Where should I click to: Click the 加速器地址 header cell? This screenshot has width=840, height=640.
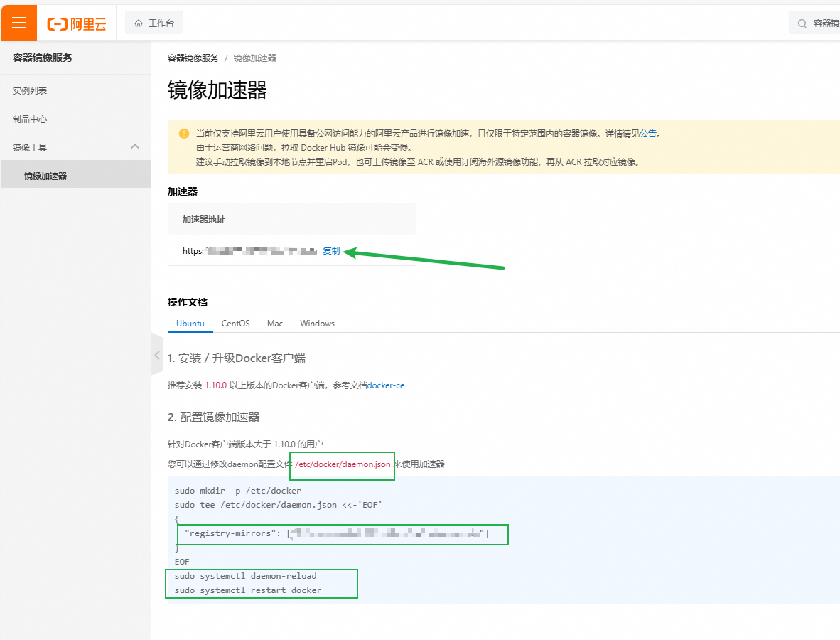[x=292, y=219]
